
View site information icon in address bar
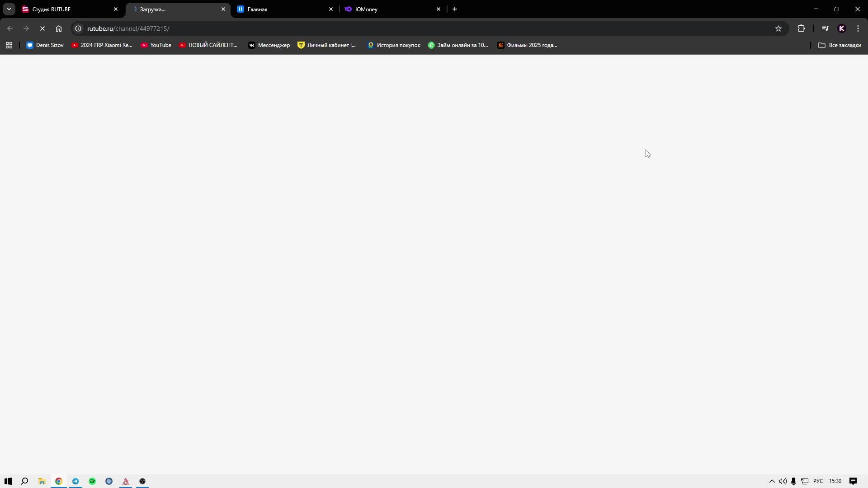pyautogui.click(x=78, y=28)
